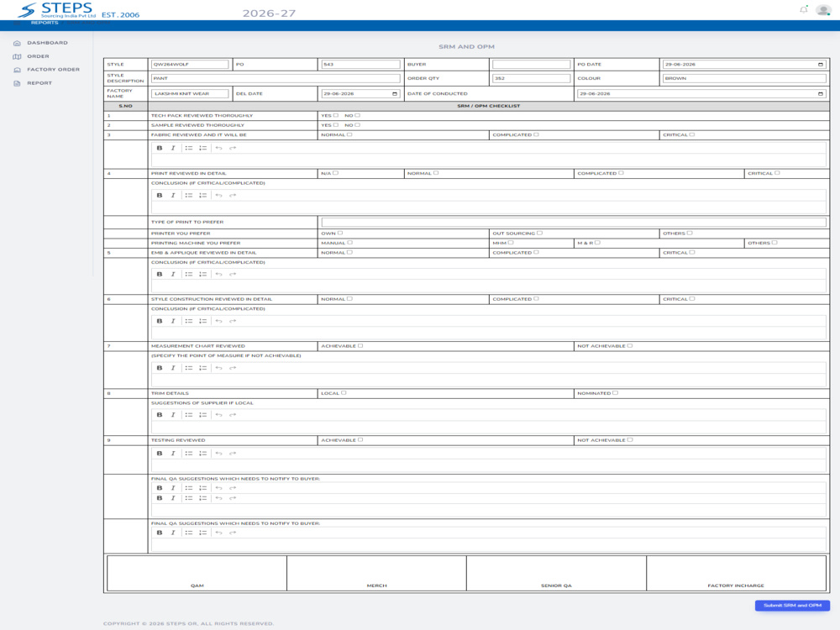Submit SRM and OPM form
The image size is (840, 630).
click(792, 606)
